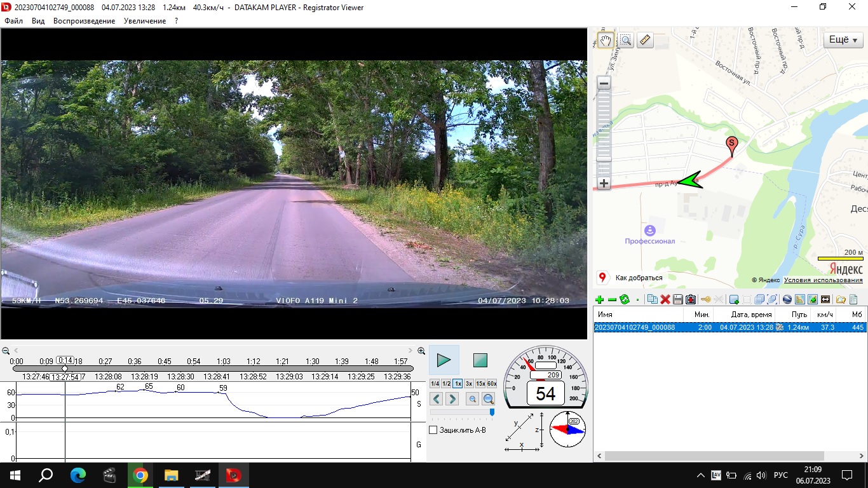Click the floppy disk save icon
868x488 pixels.
(x=678, y=299)
